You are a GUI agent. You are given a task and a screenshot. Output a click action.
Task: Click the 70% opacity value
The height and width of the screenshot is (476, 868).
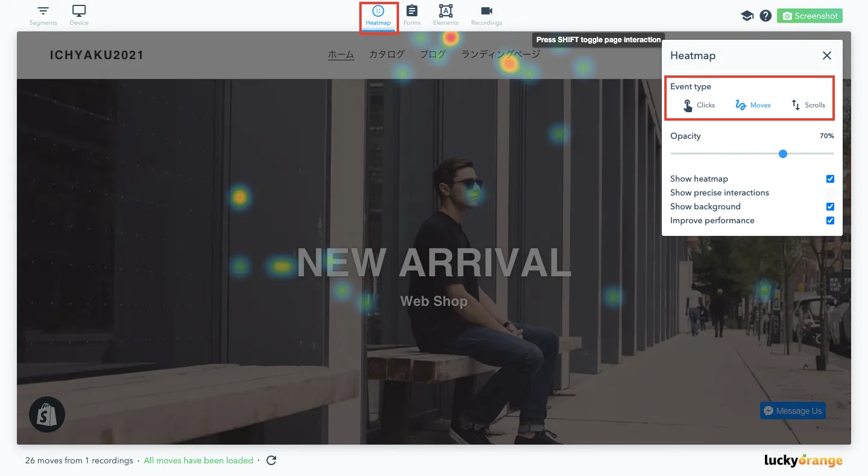[x=826, y=136]
